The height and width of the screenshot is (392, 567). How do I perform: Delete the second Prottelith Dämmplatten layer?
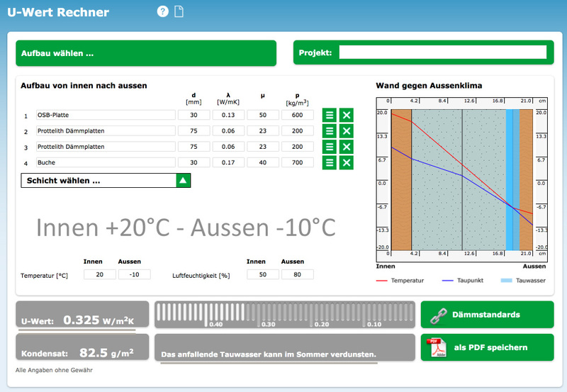(x=347, y=147)
